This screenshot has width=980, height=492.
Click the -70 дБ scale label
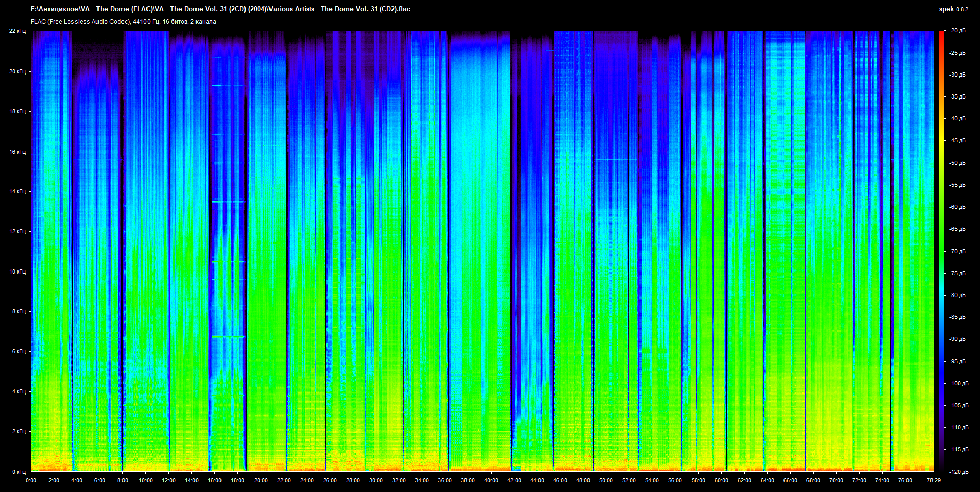click(958, 251)
